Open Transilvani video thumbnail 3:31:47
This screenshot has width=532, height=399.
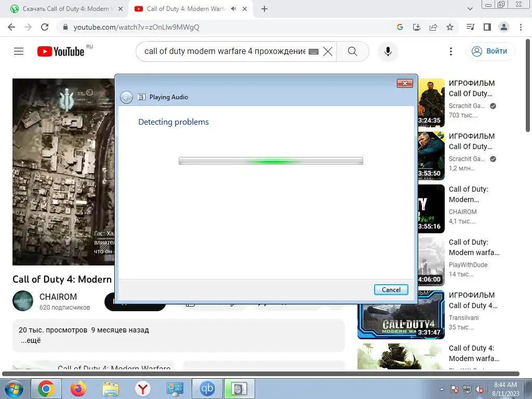[401, 314]
